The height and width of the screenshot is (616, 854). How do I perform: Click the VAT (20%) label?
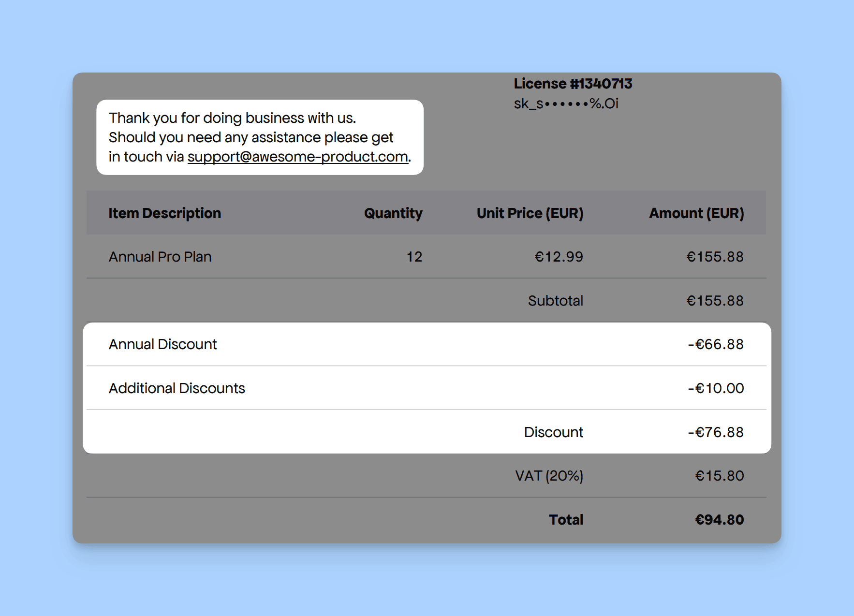(549, 476)
